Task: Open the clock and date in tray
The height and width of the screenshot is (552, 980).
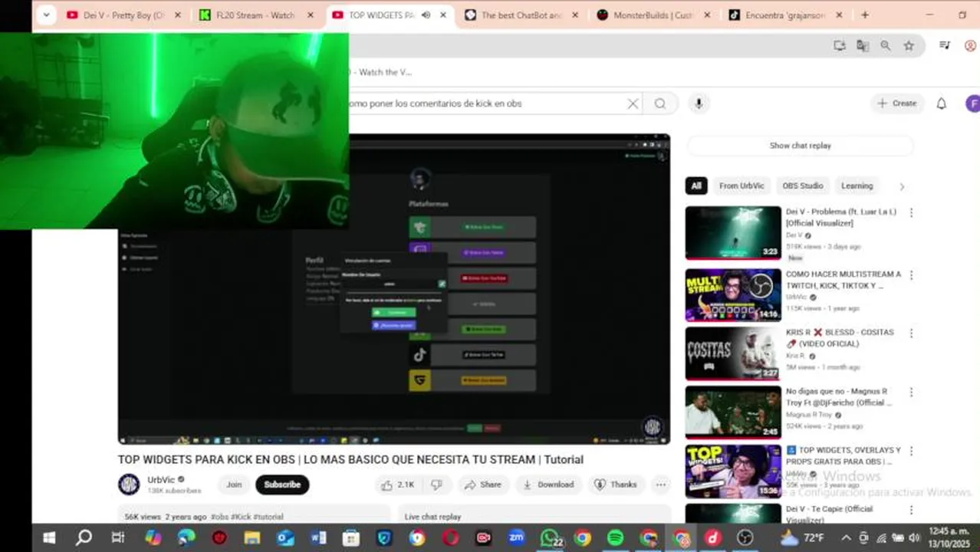Action: coord(949,537)
